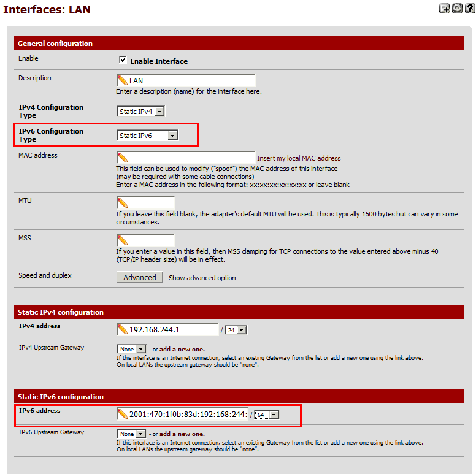Toggle the Enable Interface checkbox
Image resolution: width=476 pixels, height=474 pixels.
click(x=123, y=60)
